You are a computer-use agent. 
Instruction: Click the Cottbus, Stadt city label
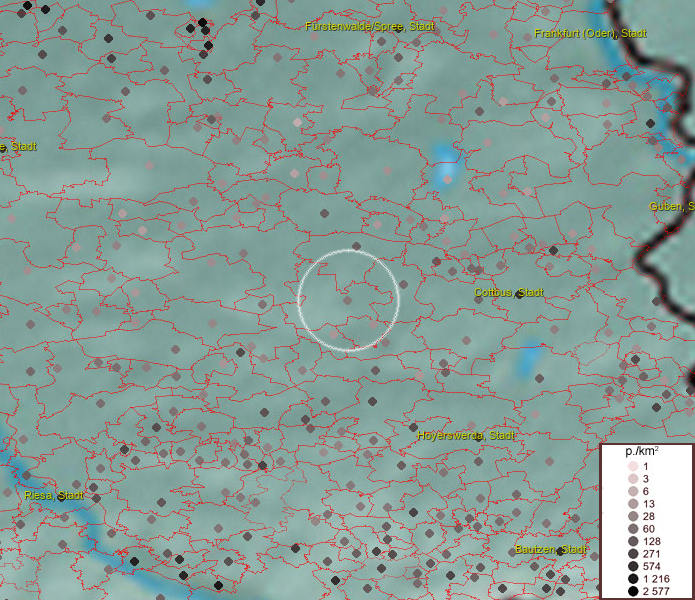tap(509, 293)
